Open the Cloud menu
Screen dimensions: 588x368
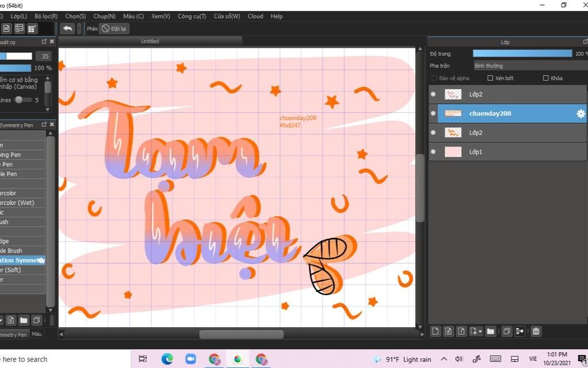tap(256, 16)
